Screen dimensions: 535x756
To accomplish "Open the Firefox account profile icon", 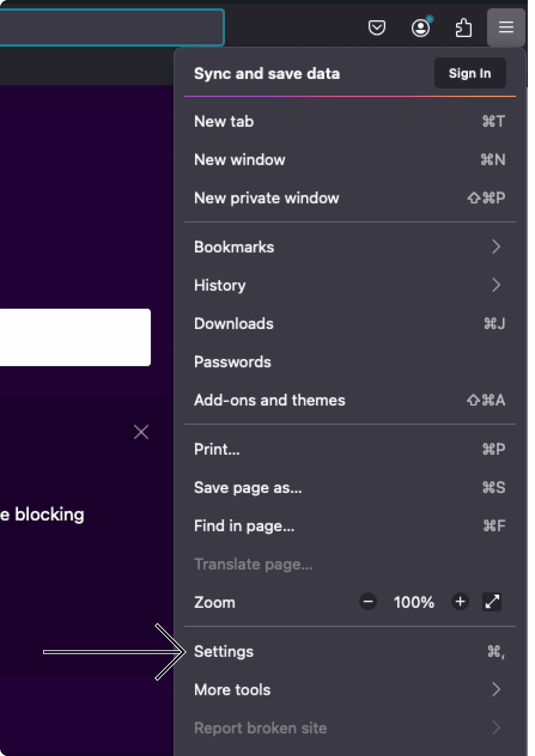I will [421, 28].
